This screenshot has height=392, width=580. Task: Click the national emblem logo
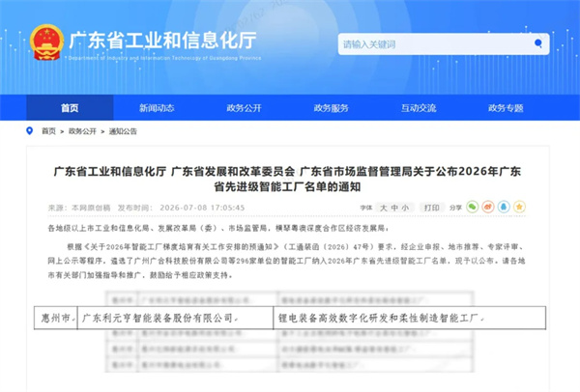coord(46,42)
